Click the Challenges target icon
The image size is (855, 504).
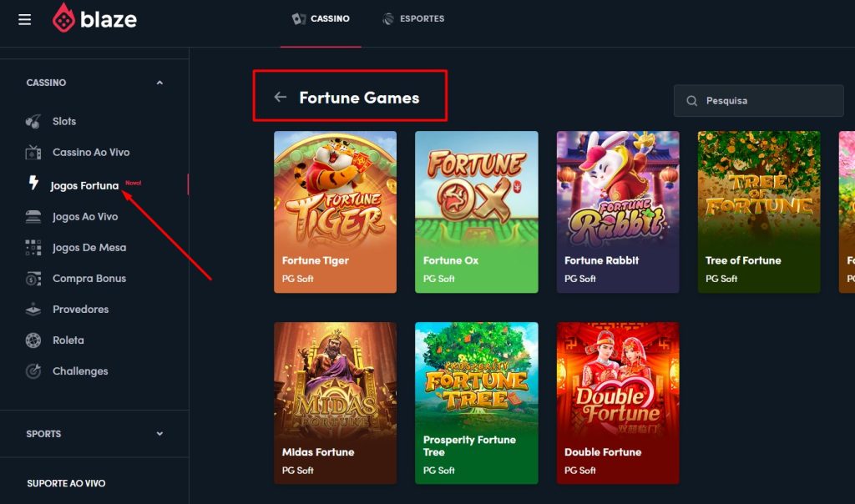point(33,371)
